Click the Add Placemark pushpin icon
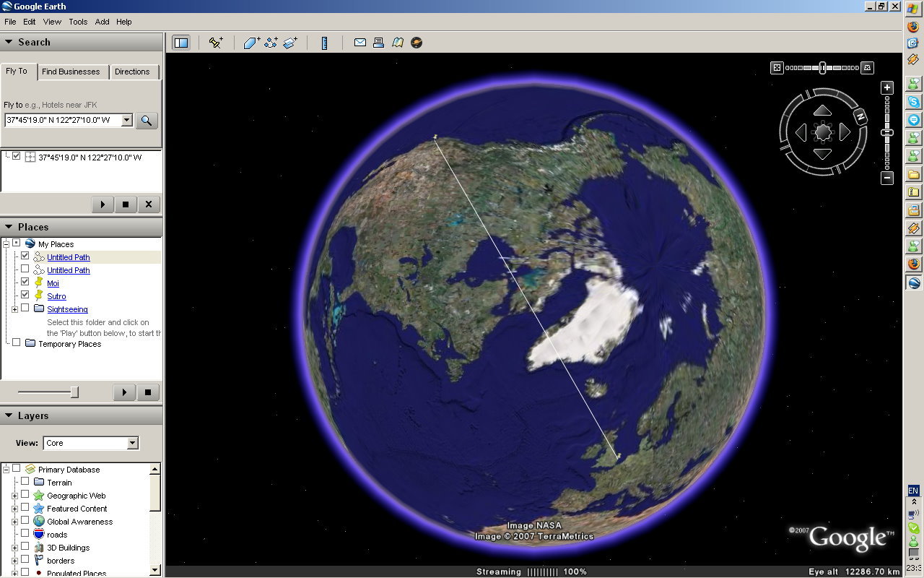The height and width of the screenshot is (578, 924). coord(215,43)
